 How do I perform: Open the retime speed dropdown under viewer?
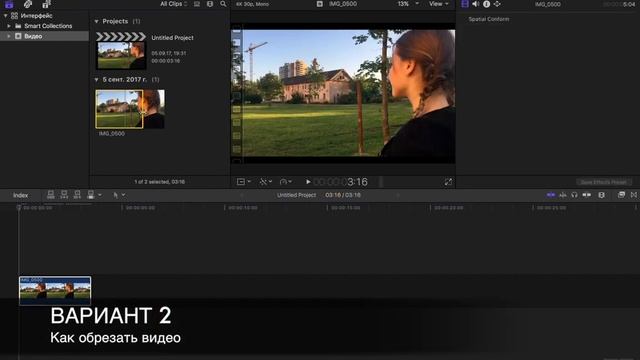[x=285, y=182]
